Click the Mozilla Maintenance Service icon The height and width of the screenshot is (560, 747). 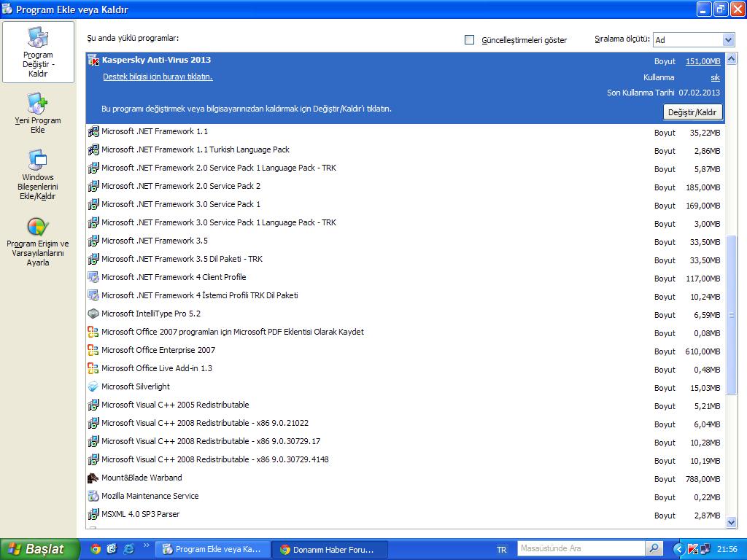coord(93,496)
